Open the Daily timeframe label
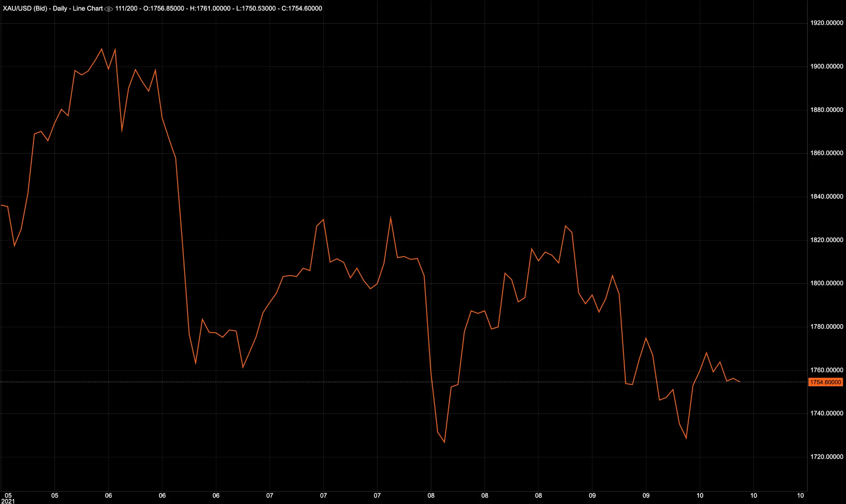The width and height of the screenshot is (846, 504). [61, 8]
